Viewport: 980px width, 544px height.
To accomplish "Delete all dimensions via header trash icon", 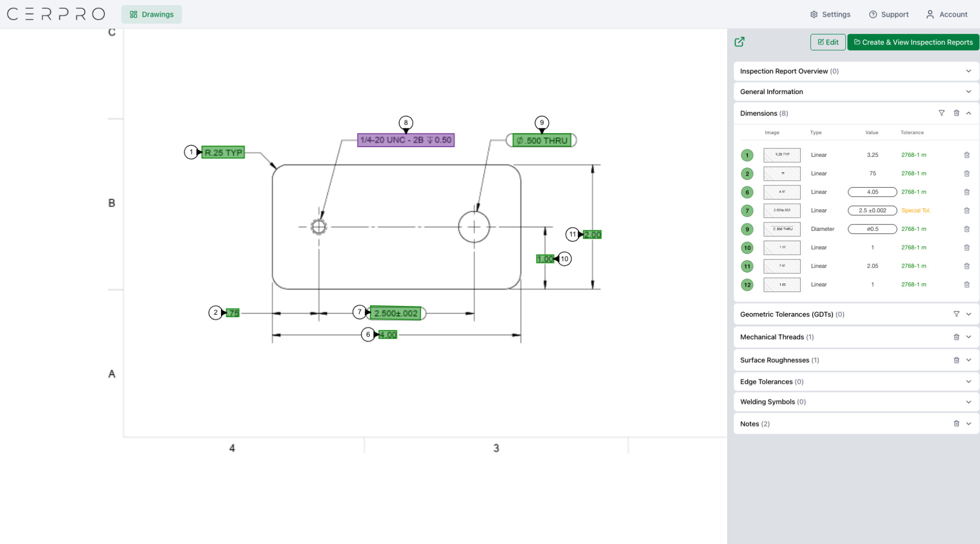I will (x=956, y=113).
